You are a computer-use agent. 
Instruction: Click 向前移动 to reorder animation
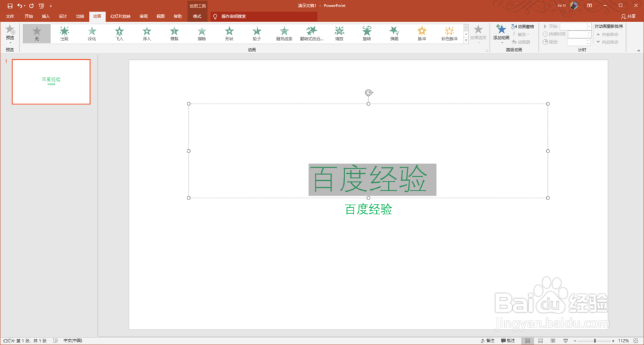coord(607,35)
